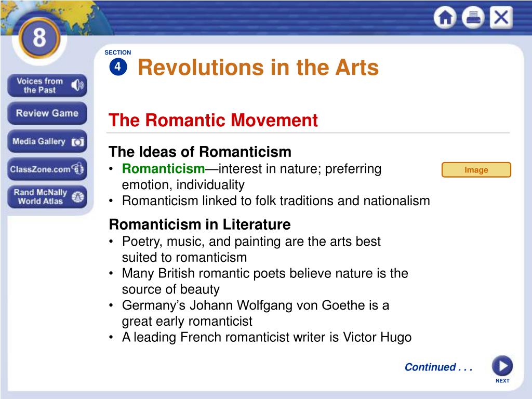
Task: Click the chapter 8 badge
Action: point(39,38)
